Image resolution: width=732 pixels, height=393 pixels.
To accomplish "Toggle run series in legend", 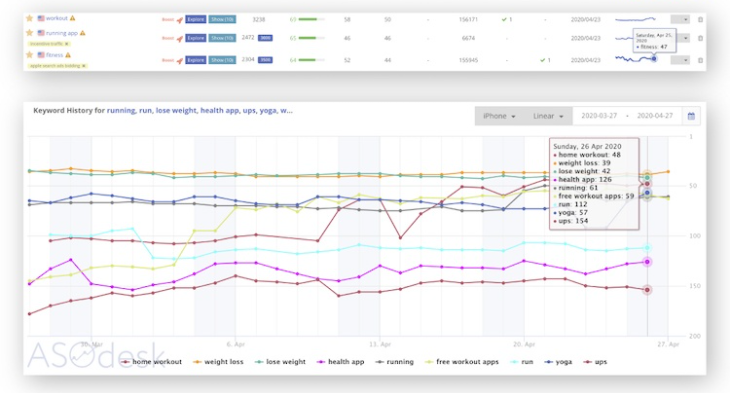I will pos(521,362).
